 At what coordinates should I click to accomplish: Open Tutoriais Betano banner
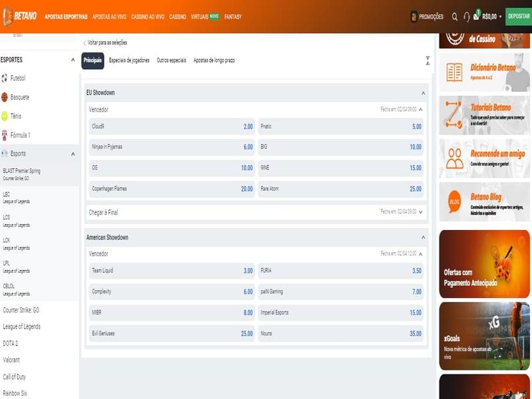[484, 115]
